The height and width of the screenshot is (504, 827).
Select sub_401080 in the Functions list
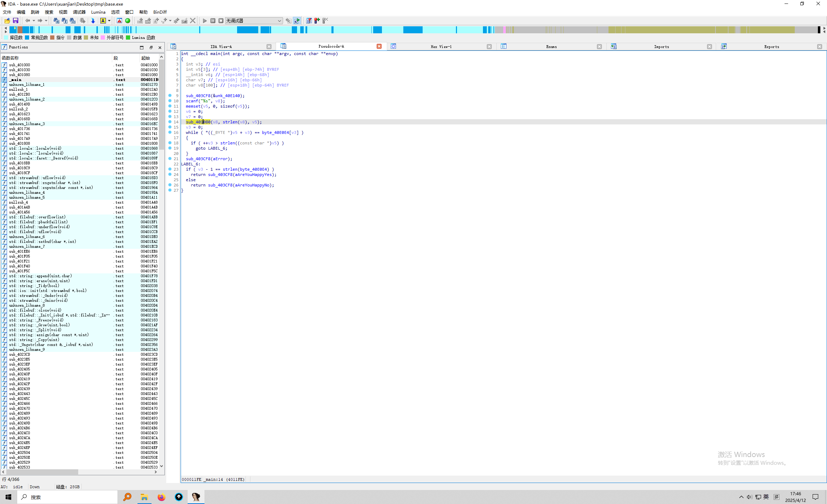coord(20,75)
